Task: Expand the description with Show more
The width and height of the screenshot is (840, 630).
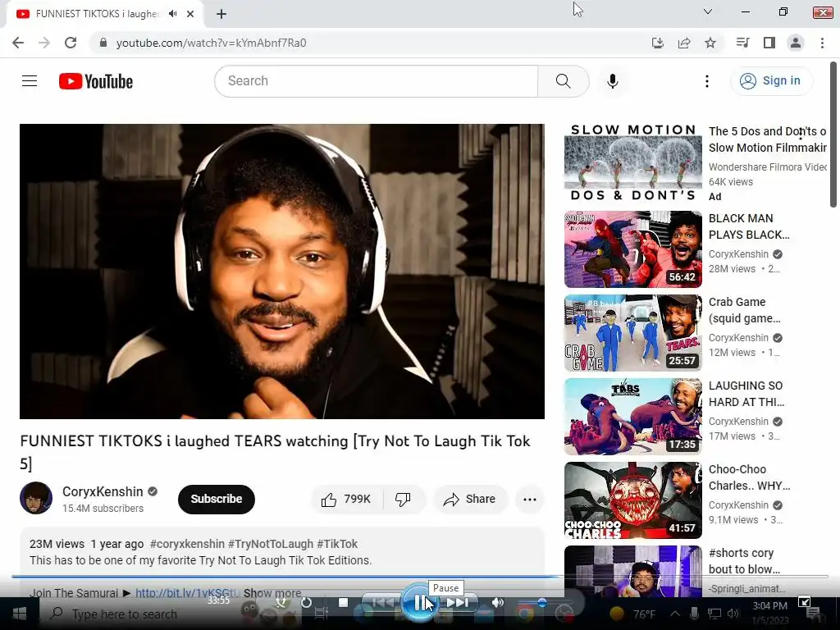Action: coord(272,593)
